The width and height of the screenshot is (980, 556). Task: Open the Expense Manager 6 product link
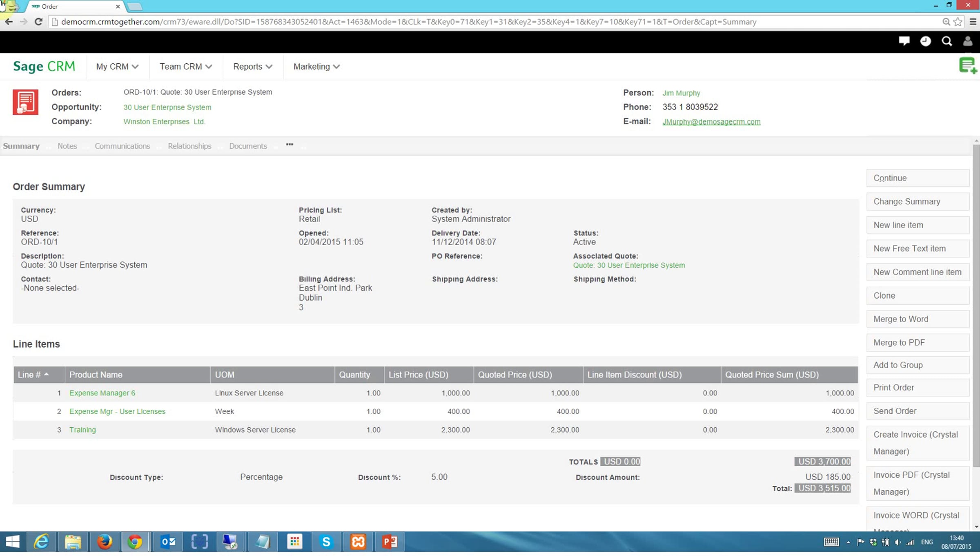click(x=102, y=393)
